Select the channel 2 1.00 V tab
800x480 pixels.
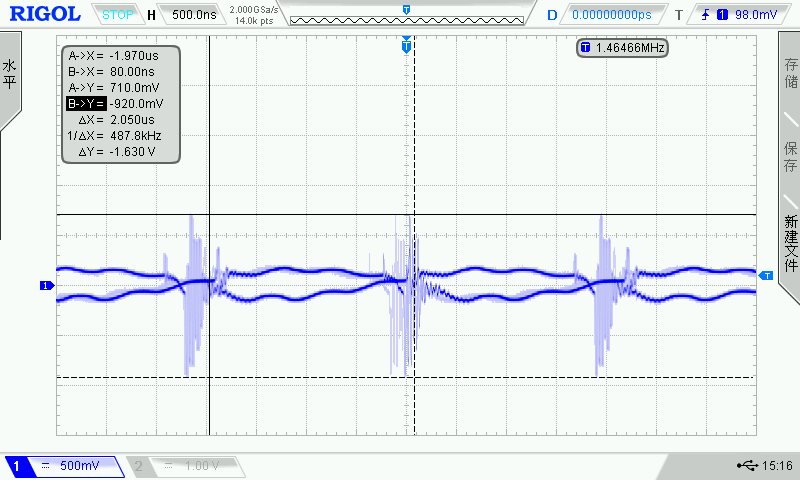186,466
